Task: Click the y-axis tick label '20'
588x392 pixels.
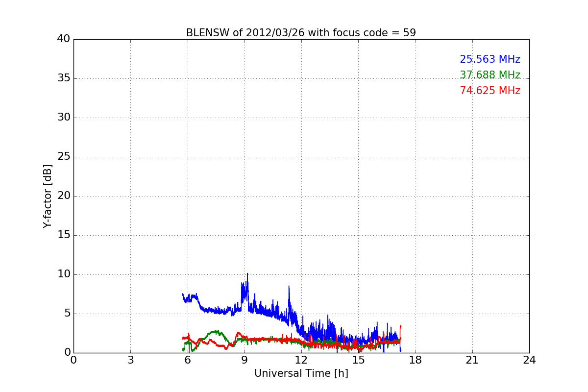Action: tap(64, 196)
